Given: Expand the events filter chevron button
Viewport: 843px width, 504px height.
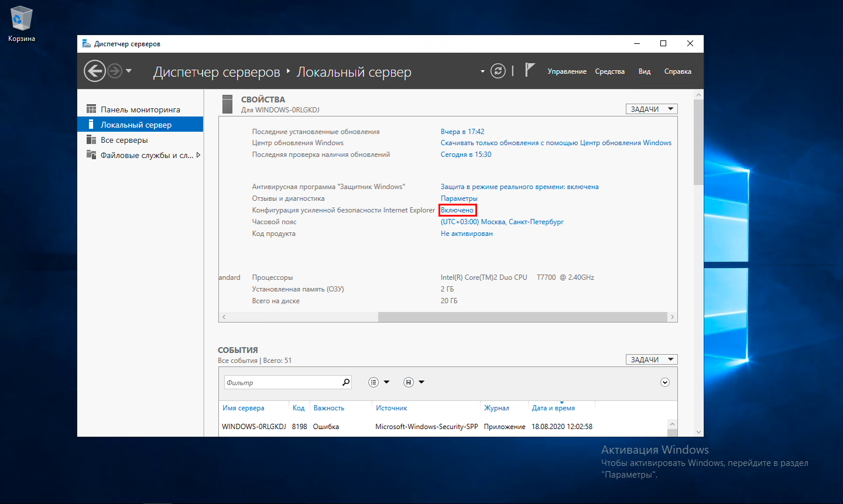Looking at the screenshot, I should click(665, 382).
